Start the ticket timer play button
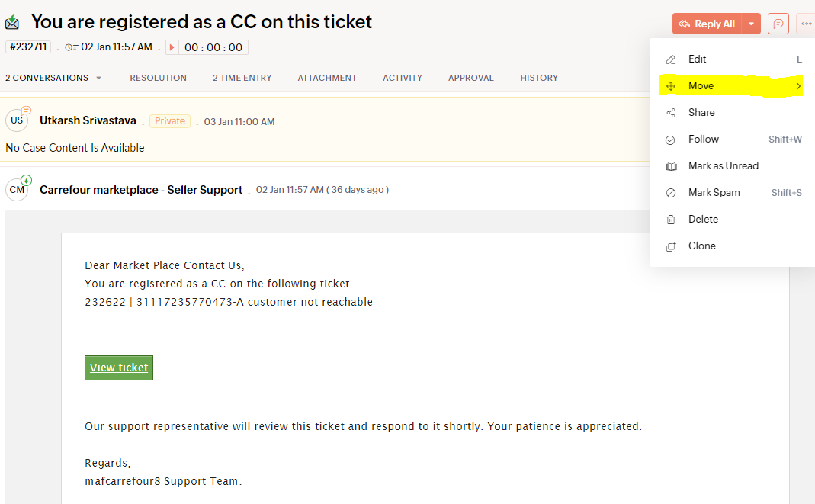815x504 pixels. 172,47
